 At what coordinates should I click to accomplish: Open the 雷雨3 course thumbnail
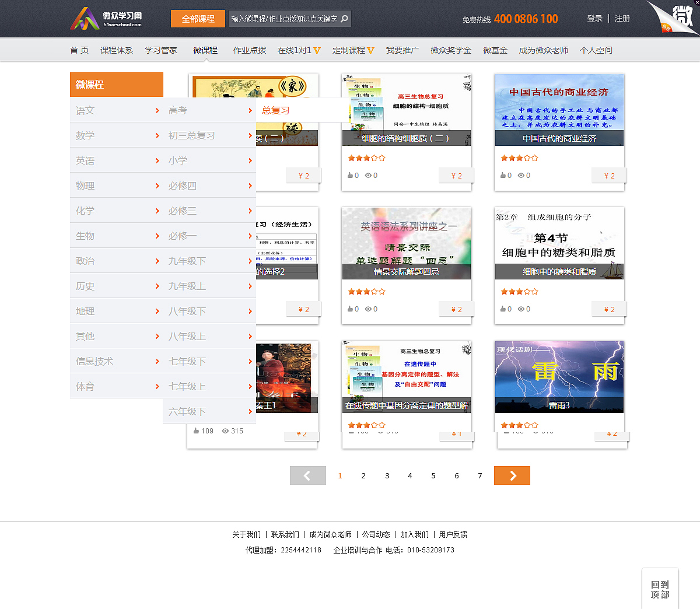tap(559, 377)
